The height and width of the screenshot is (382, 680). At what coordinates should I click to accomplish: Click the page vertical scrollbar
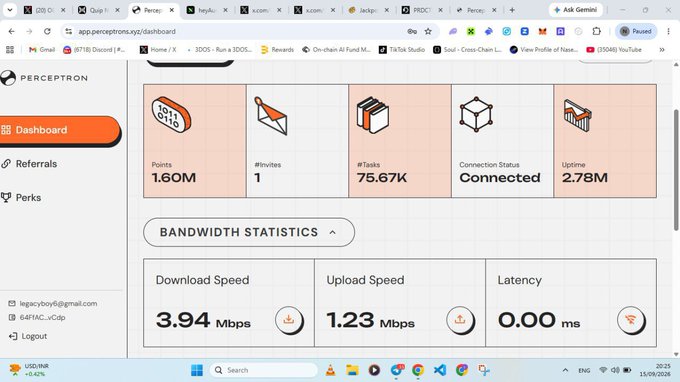click(x=676, y=171)
